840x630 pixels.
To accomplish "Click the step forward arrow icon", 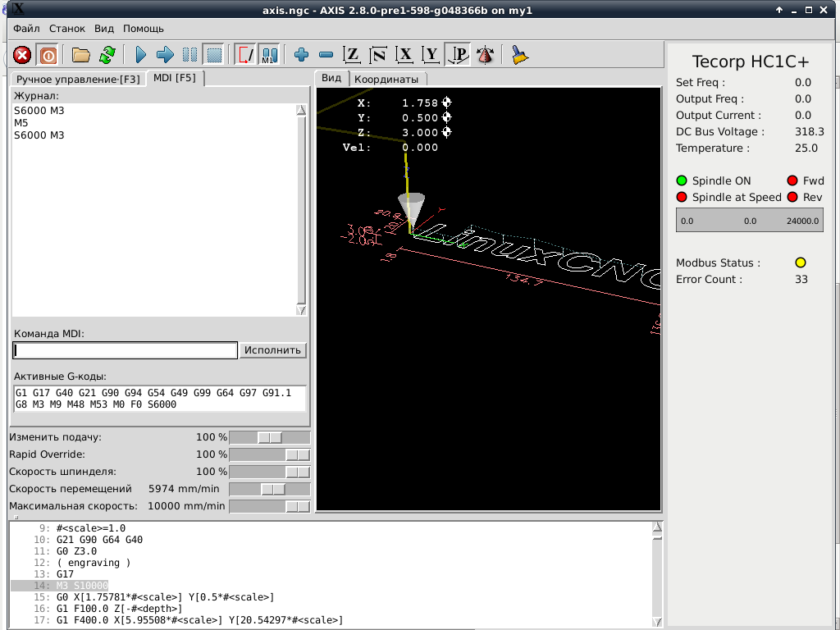I will click(165, 55).
